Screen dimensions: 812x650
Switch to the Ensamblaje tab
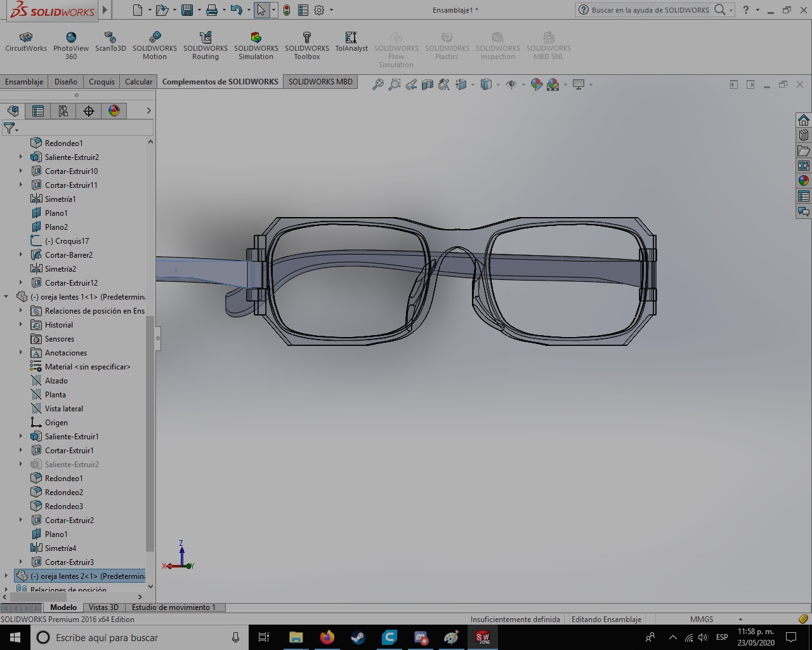tap(24, 82)
